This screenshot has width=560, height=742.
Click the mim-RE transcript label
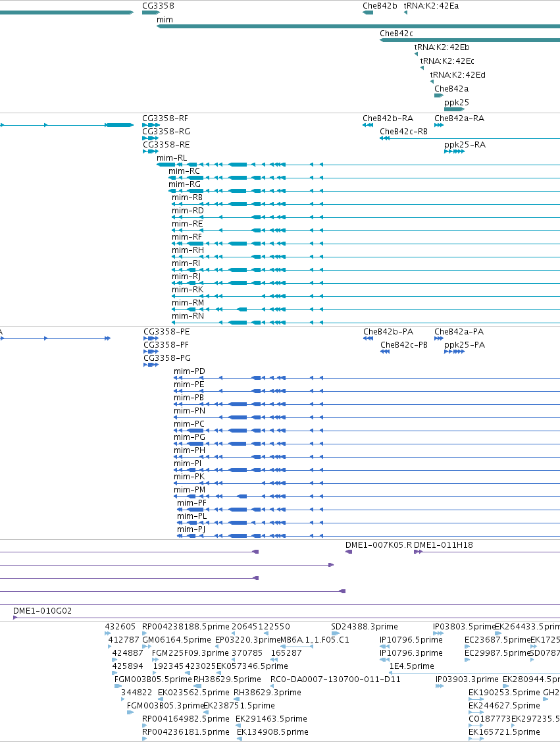(187, 224)
